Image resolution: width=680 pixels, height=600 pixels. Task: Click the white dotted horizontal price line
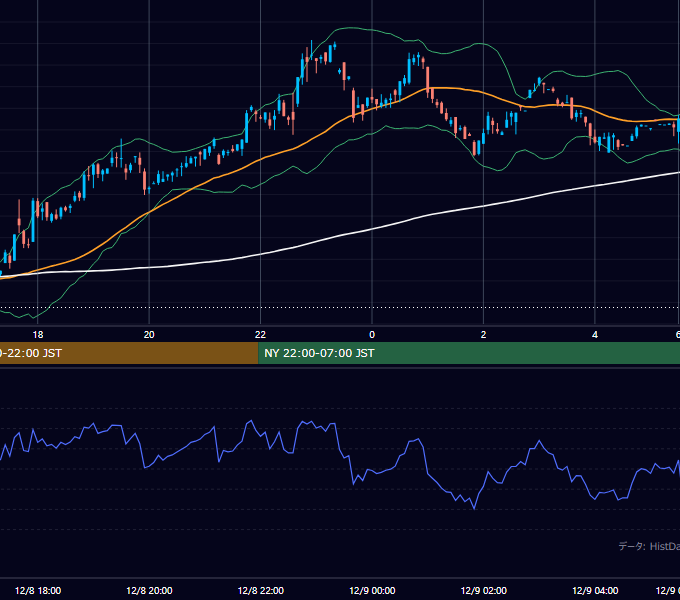pos(340,308)
